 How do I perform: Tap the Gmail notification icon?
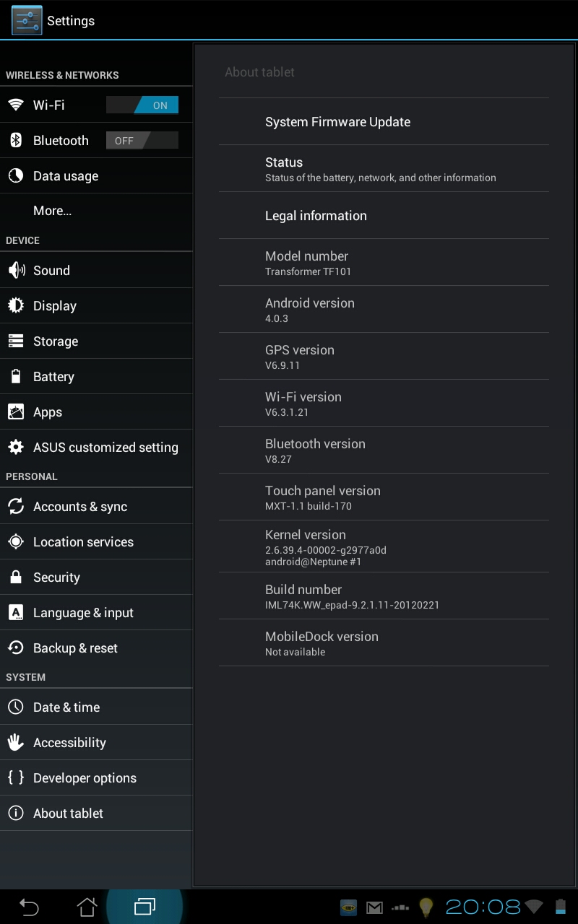(374, 907)
